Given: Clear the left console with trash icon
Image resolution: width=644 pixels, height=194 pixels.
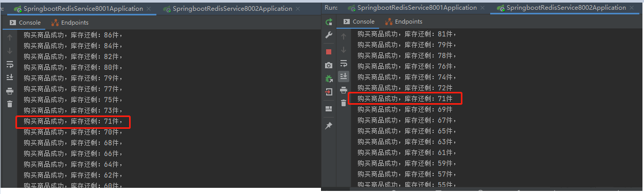Looking at the screenshot, I should tap(10, 104).
